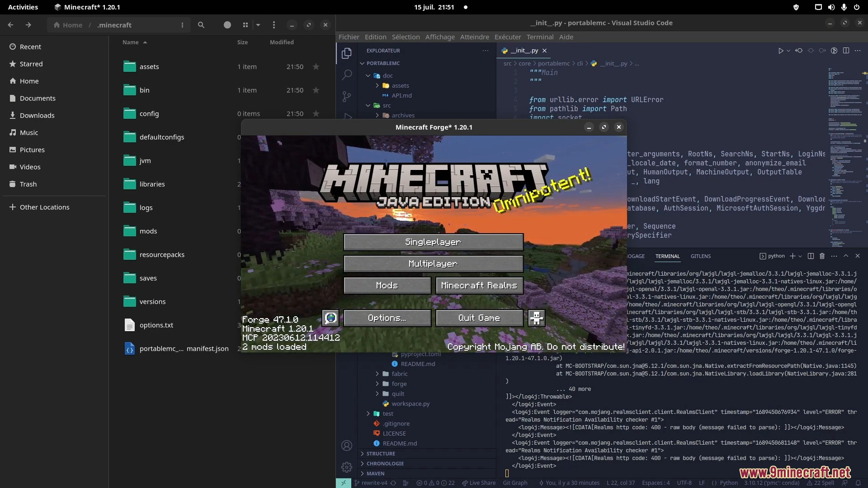868x488 pixels.
Task: Toggle star on assets folder
Action: [x=316, y=66]
